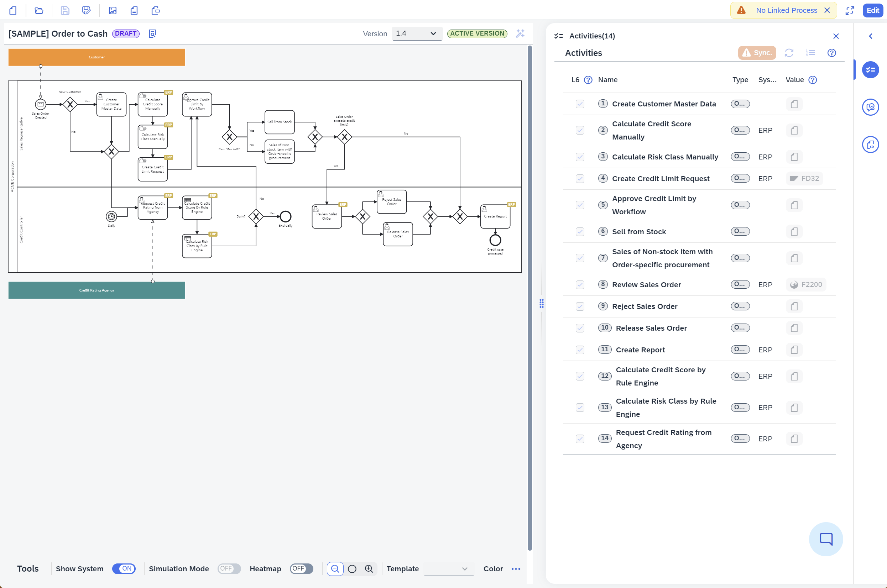887x588 pixels.
Task: Click checkbox next to Create Customer Master Data
Action: pyautogui.click(x=580, y=104)
